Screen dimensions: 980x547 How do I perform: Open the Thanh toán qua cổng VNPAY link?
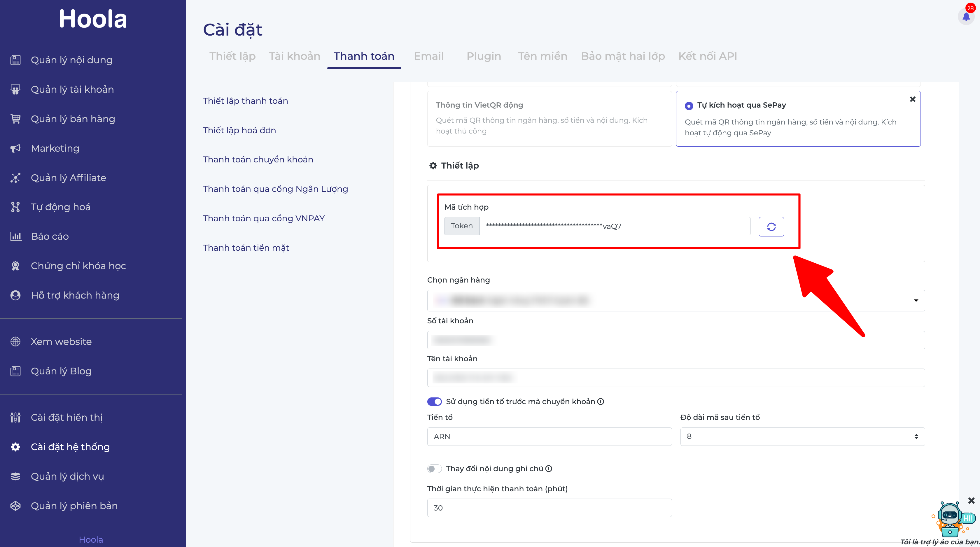click(264, 218)
